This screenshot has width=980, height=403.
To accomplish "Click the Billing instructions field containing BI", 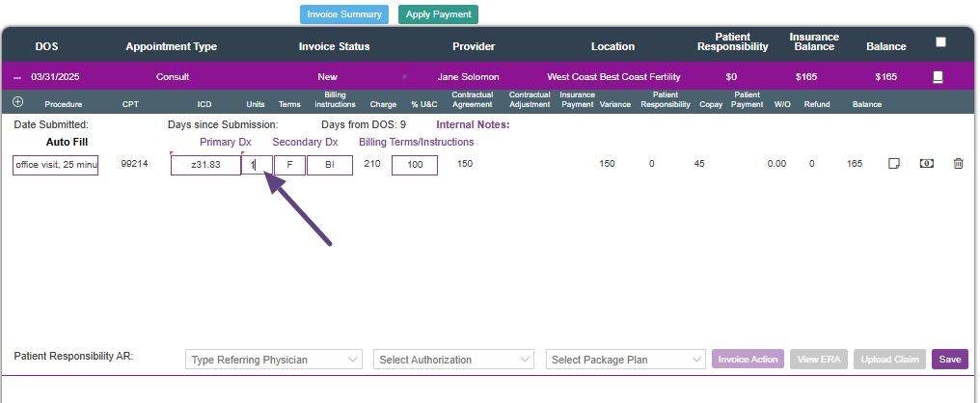I will tap(329, 165).
